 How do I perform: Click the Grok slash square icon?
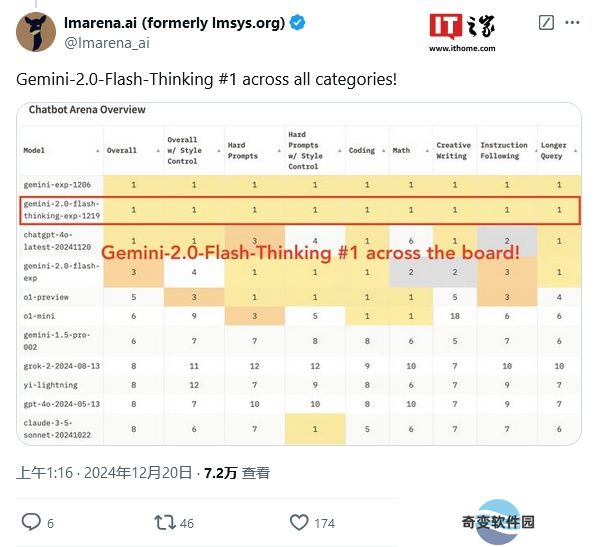[x=546, y=23]
